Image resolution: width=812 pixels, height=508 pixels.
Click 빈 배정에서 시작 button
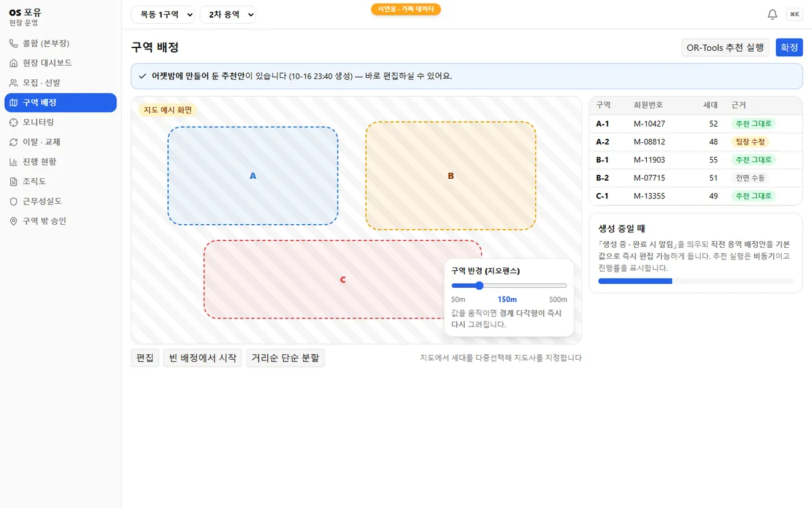point(203,358)
